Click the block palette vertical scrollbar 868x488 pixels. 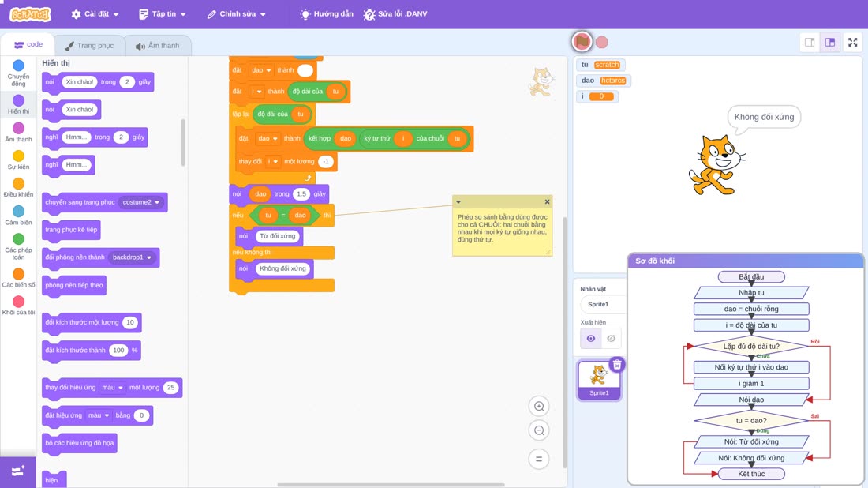click(x=183, y=142)
